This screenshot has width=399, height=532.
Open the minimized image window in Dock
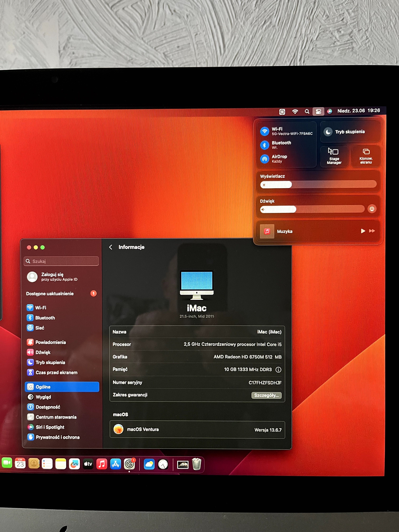click(183, 465)
